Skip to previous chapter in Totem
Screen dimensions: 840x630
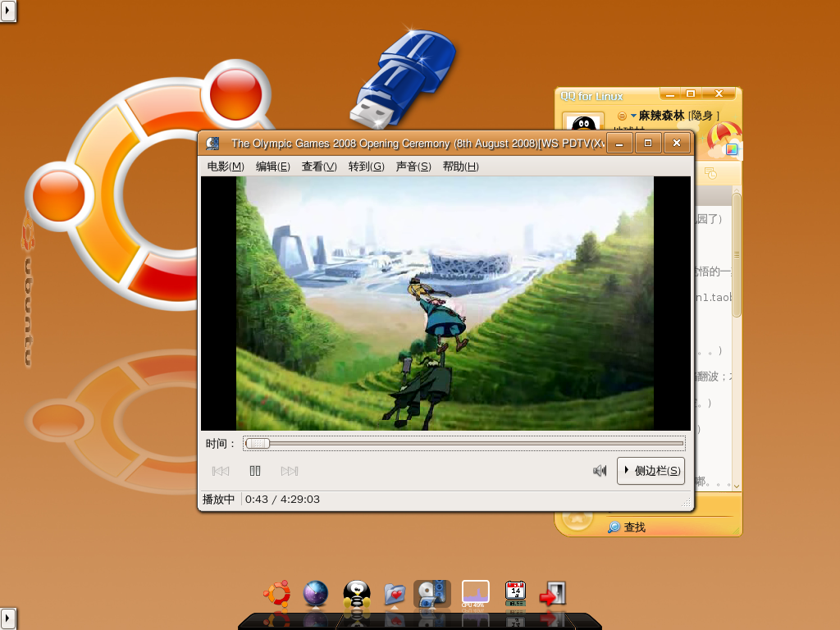tap(221, 471)
